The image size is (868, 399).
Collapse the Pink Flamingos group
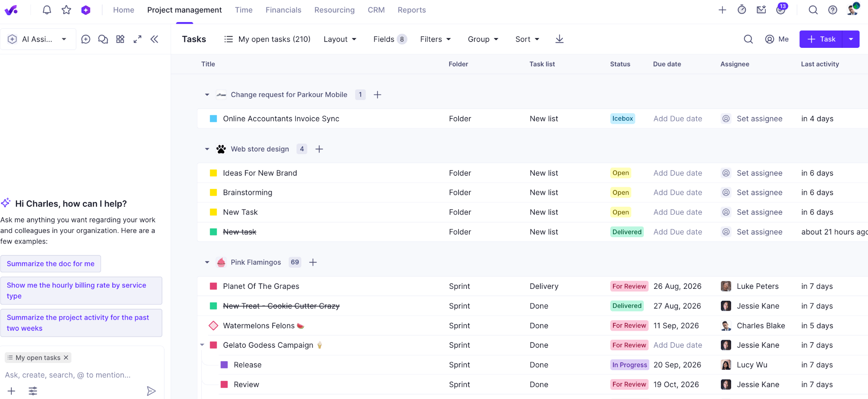(207, 262)
